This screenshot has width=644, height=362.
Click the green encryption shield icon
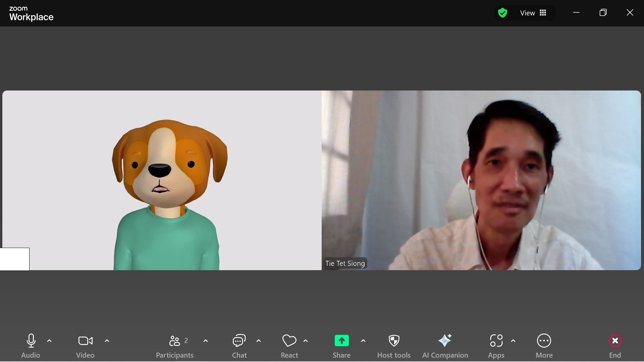(x=502, y=13)
